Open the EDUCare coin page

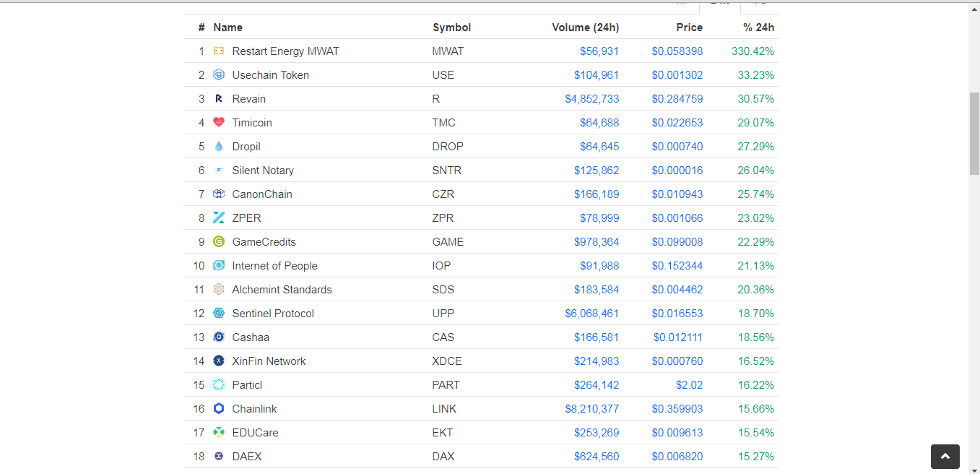coord(255,433)
